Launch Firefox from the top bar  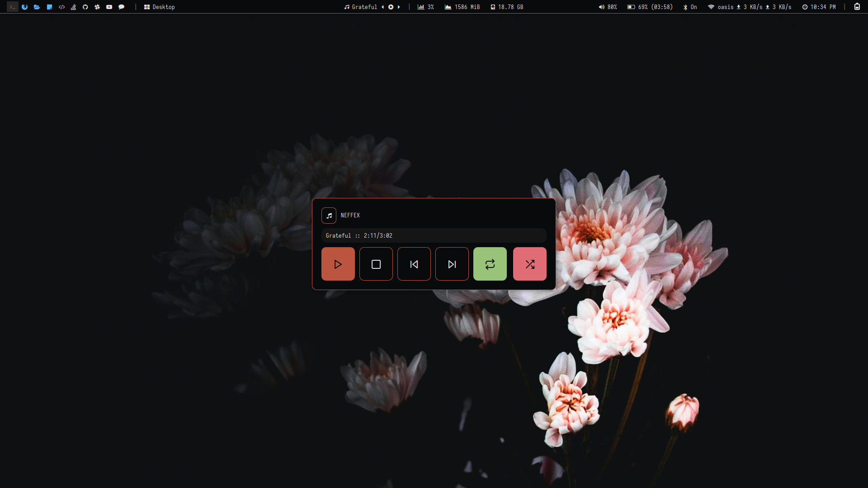(25, 7)
